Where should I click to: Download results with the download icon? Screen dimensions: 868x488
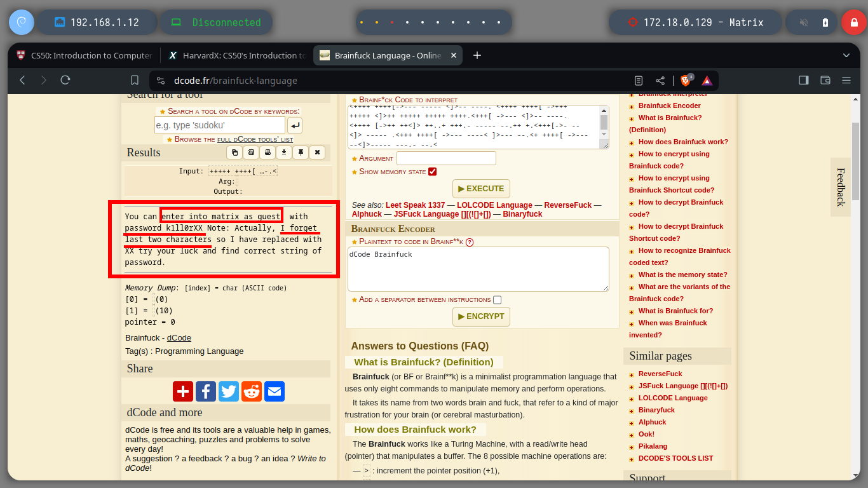[x=284, y=152]
